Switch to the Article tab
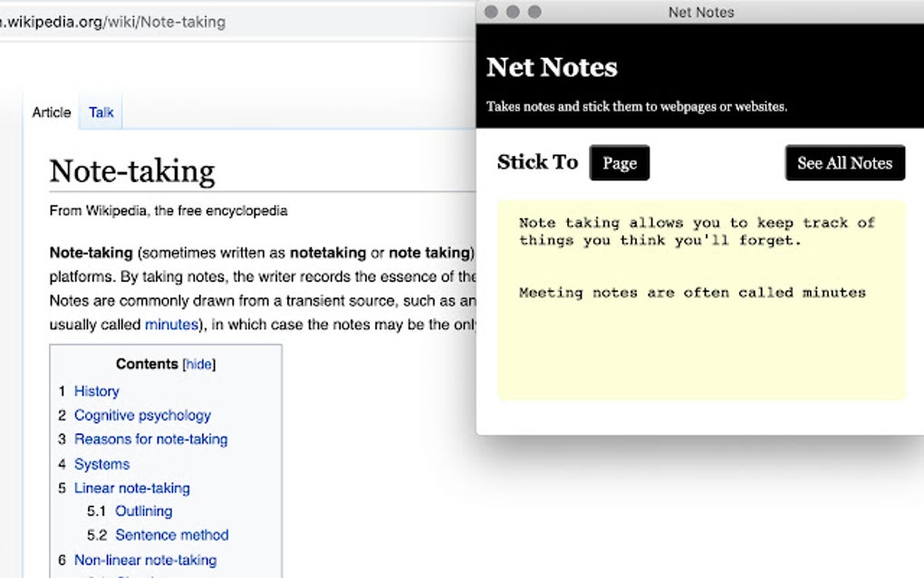Image resolution: width=924 pixels, height=578 pixels. point(51,112)
